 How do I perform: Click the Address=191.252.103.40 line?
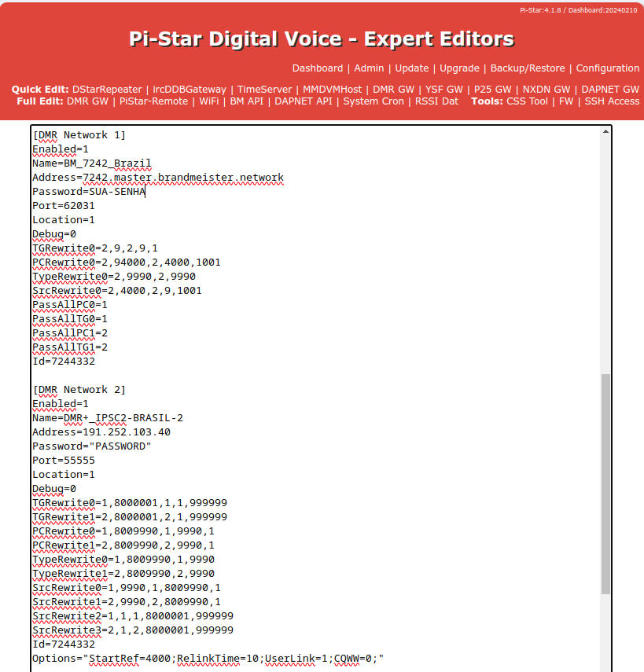(x=101, y=432)
